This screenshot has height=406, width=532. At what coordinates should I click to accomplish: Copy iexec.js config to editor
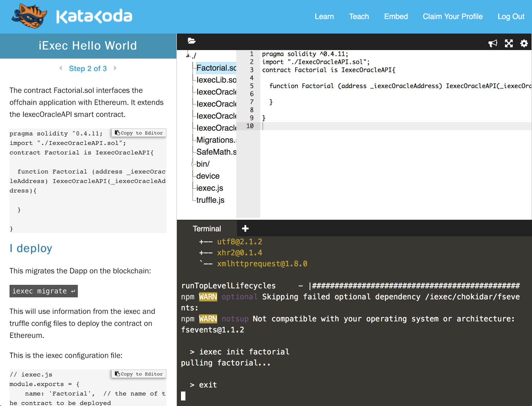pyautogui.click(x=139, y=374)
